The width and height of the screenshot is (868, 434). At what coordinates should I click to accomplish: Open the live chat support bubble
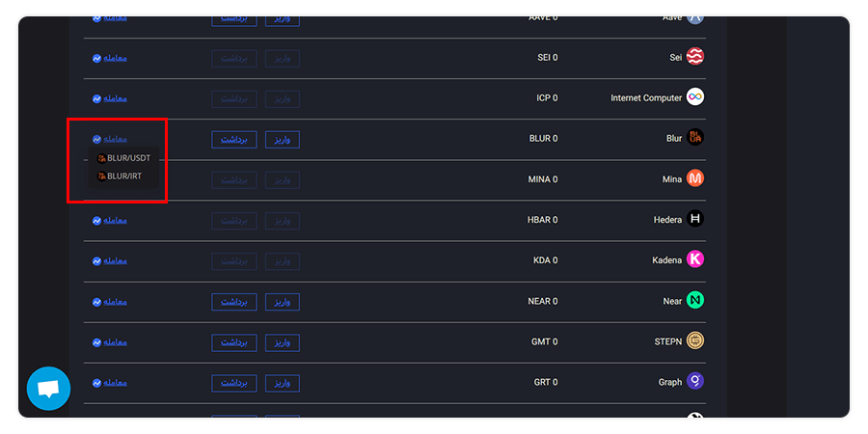48,389
